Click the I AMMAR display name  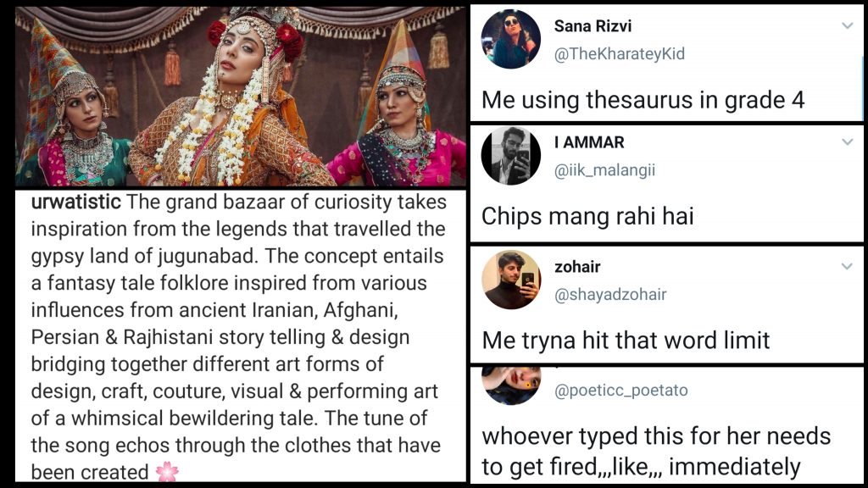pyautogui.click(x=589, y=142)
